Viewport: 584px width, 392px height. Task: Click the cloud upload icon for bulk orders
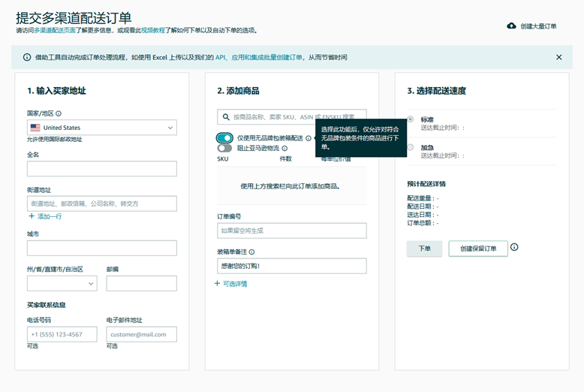click(x=511, y=26)
